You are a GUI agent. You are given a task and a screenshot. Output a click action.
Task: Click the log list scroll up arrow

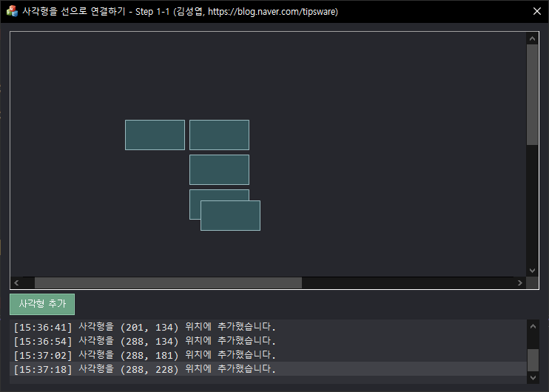click(532, 325)
